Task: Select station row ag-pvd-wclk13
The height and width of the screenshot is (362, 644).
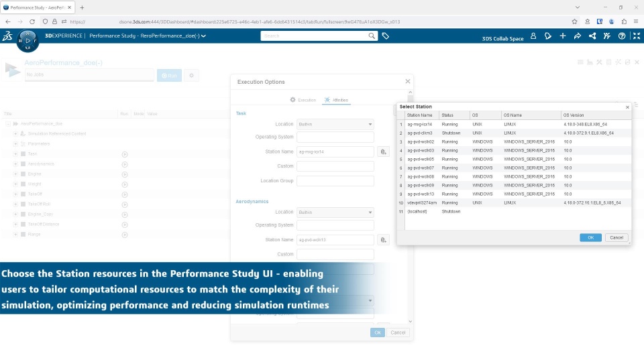Action: pyautogui.click(x=515, y=194)
